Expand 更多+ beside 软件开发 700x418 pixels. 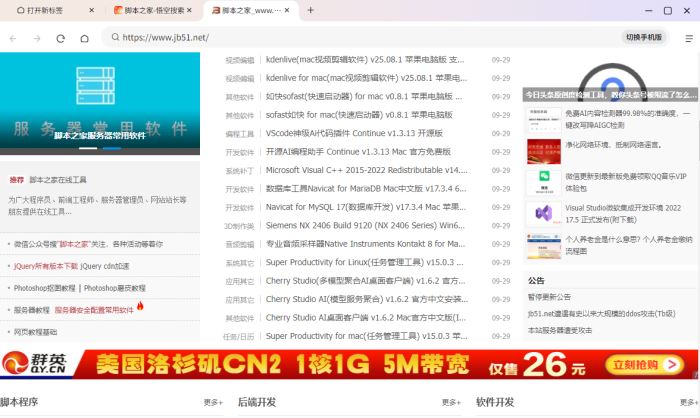pyautogui.click(x=689, y=402)
